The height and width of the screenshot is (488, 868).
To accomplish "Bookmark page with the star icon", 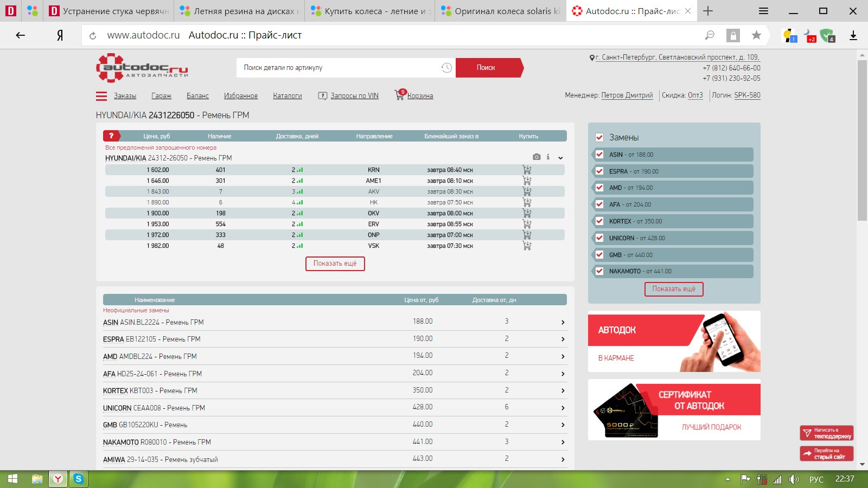I will point(756,35).
